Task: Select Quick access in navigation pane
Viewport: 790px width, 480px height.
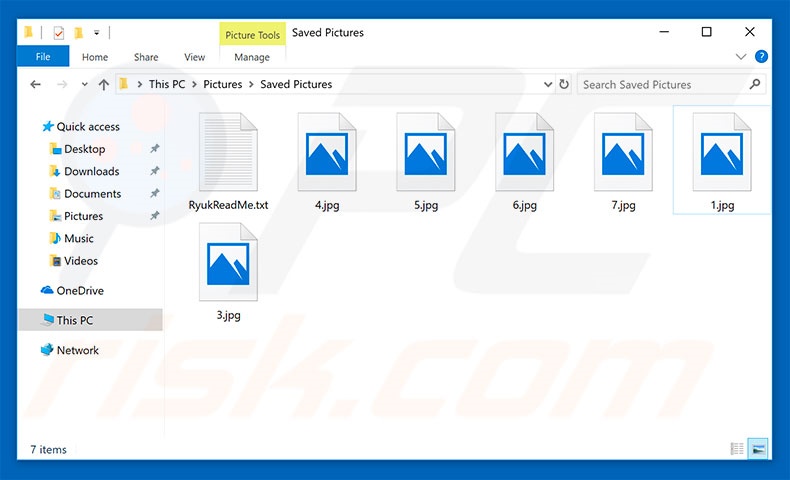Action: click(88, 126)
